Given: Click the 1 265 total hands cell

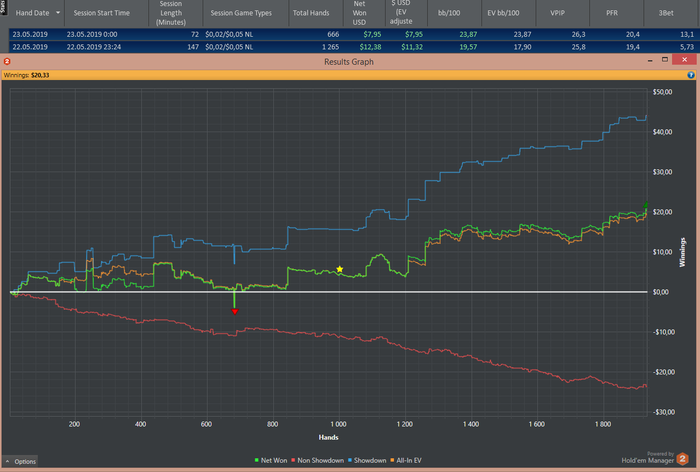Looking at the screenshot, I should click(x=330, y=47).
